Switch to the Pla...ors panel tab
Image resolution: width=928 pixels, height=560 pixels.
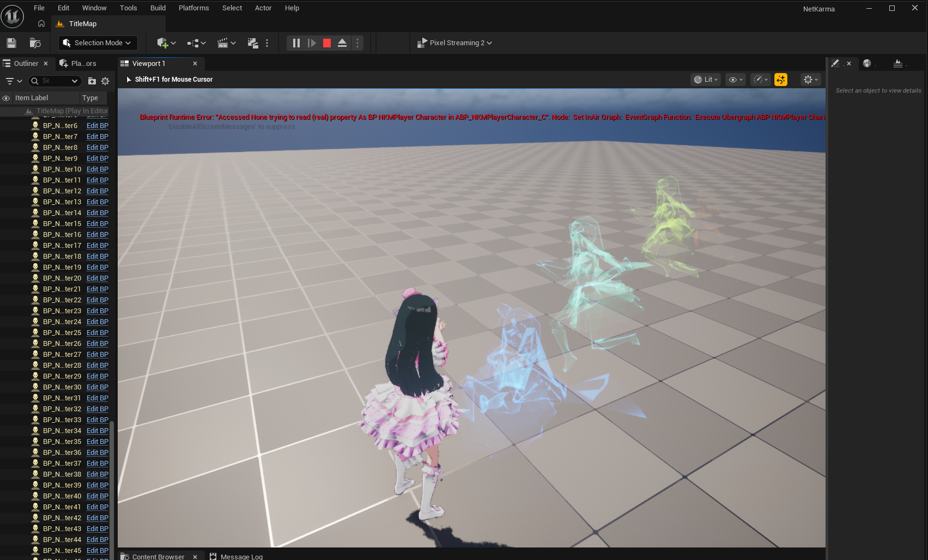[x=78, y=64]
